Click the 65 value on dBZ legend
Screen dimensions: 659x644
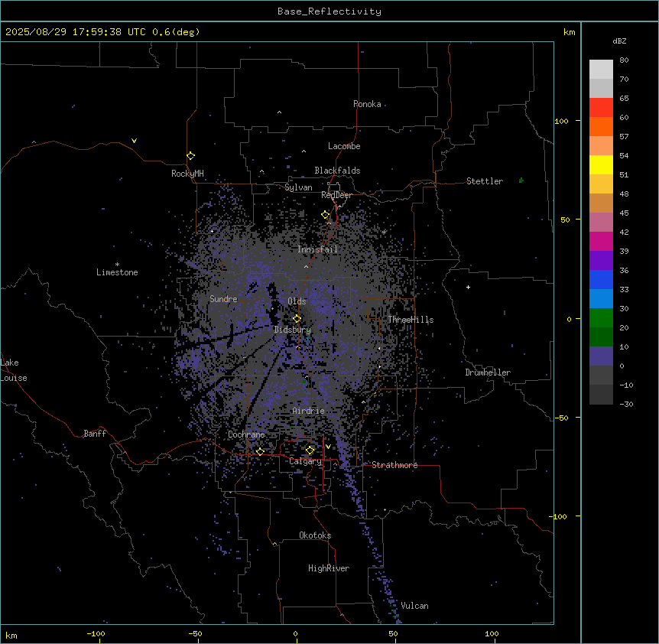point(624,99)
